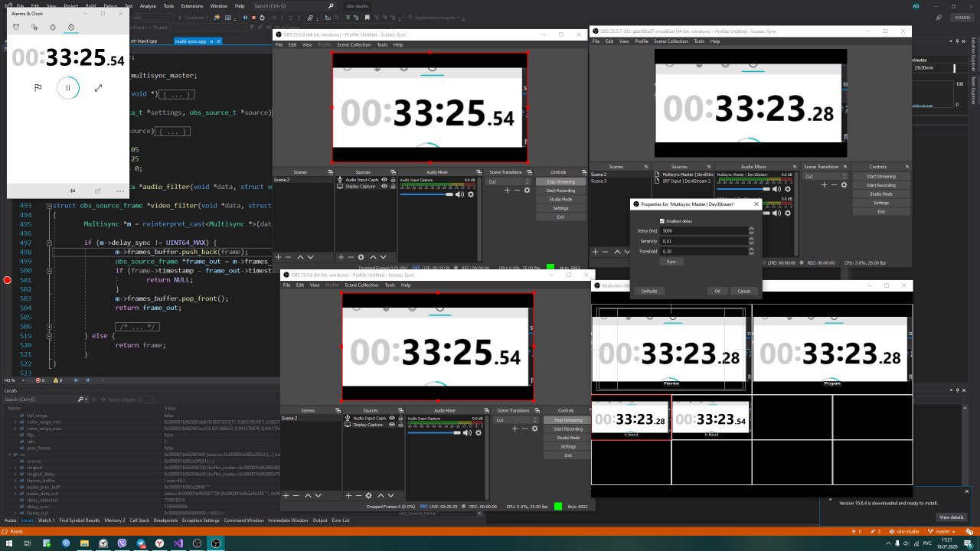Open sources gear icon in lower OBS window
Viewport: 980px width, 551px height.
(x=368, y=495)
